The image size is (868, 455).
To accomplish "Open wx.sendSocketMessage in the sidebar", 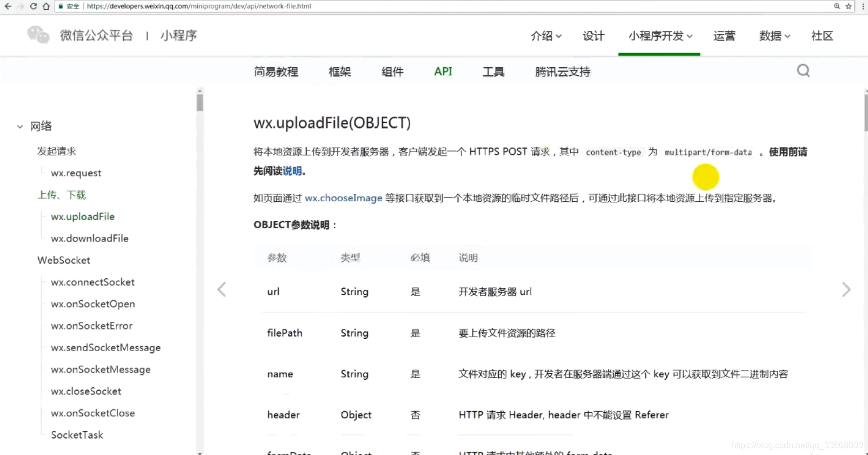I will point(106,348).
